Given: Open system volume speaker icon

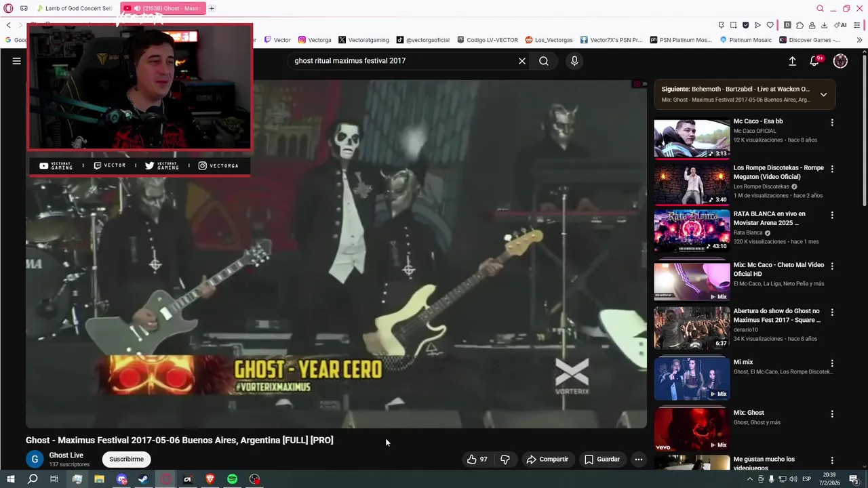Looking at the screenshot, I should tap(794, 479).
